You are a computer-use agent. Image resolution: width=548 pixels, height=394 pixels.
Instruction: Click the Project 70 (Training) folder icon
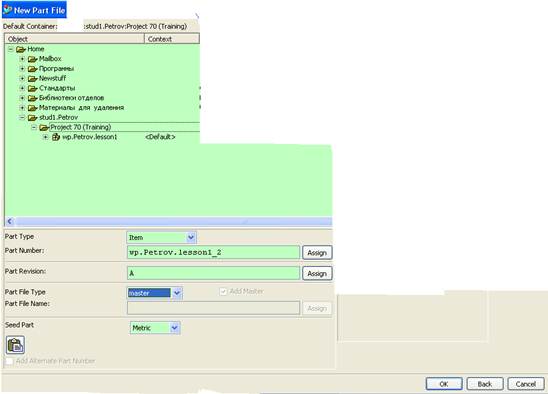pyautogui.click(x=44, y=128)
